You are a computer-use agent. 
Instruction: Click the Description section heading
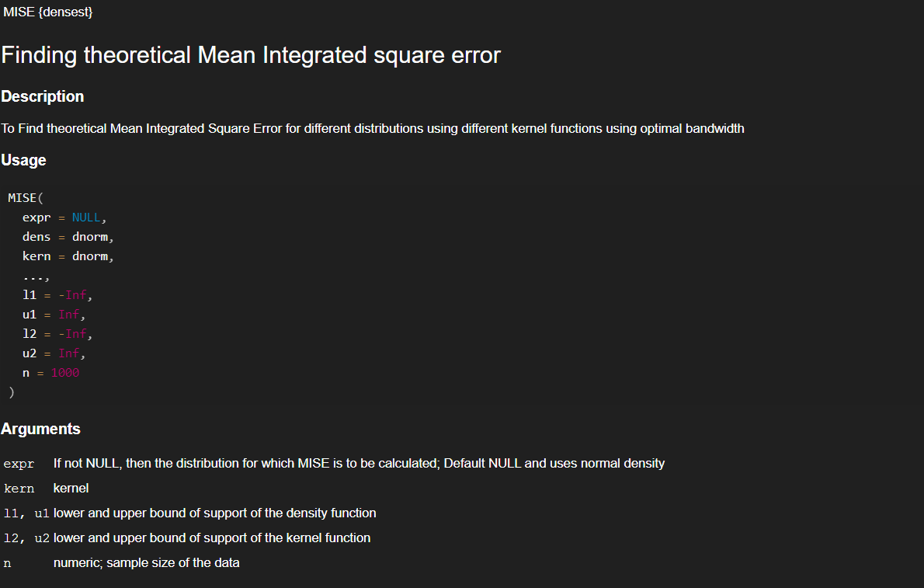pyautogui.click(x=43, y=96)
